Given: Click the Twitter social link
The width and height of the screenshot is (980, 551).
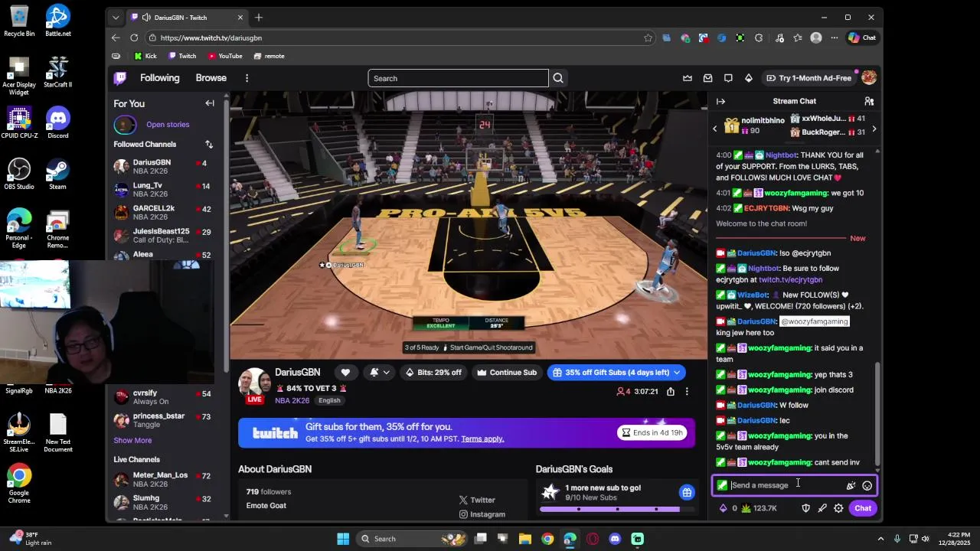Looking at the screenshot, I should pos(477,500).
